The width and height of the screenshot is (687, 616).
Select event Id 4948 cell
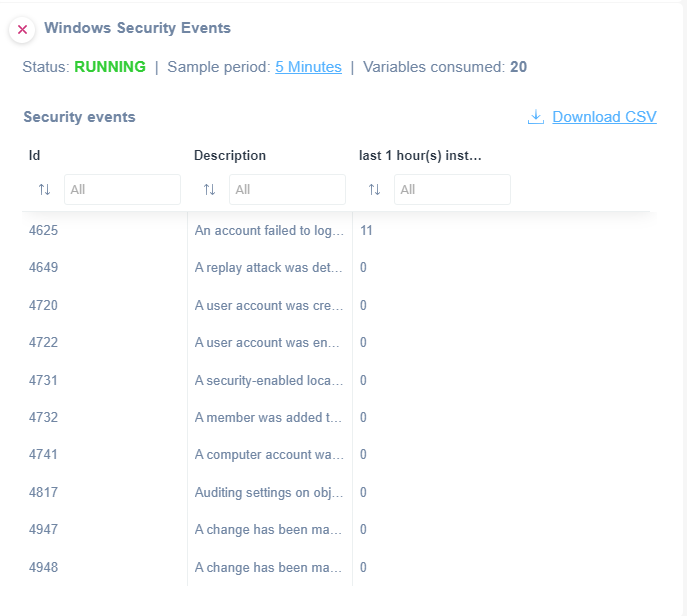coord(43,567)
